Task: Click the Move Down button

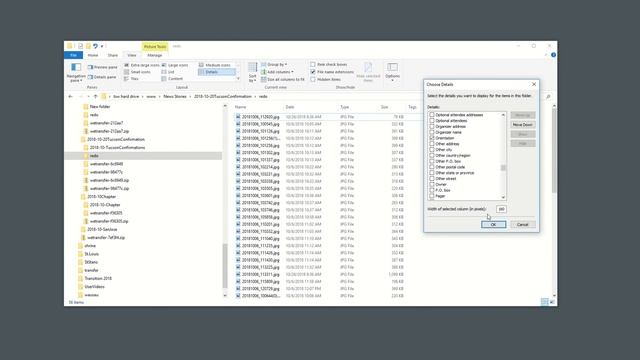Action: pos(522,124)
